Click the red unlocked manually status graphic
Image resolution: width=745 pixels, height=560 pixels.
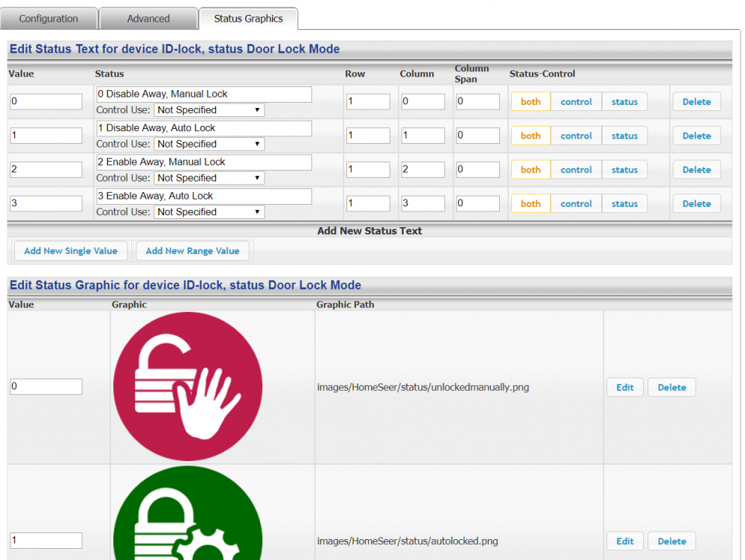pyautogui.click(x=188, y=386)
